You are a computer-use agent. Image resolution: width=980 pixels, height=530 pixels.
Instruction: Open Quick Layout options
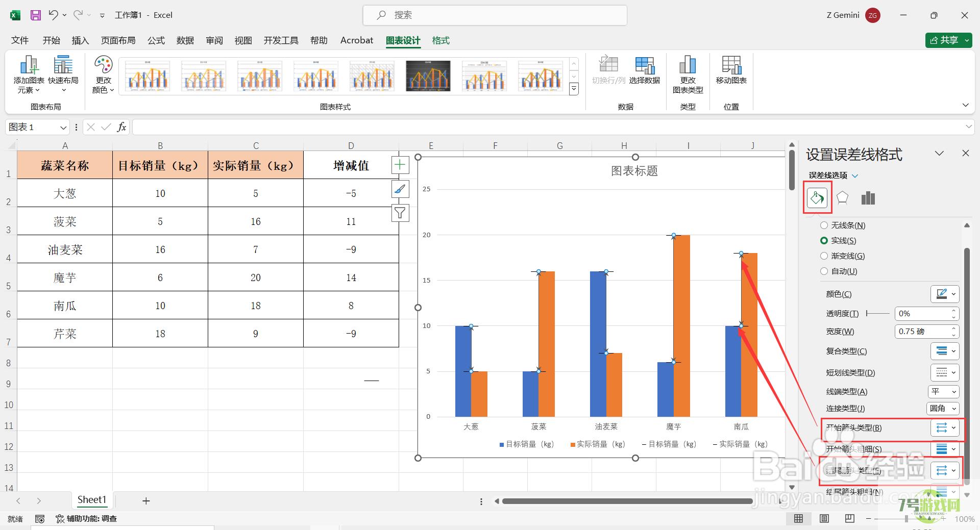[x=63, y=74]
